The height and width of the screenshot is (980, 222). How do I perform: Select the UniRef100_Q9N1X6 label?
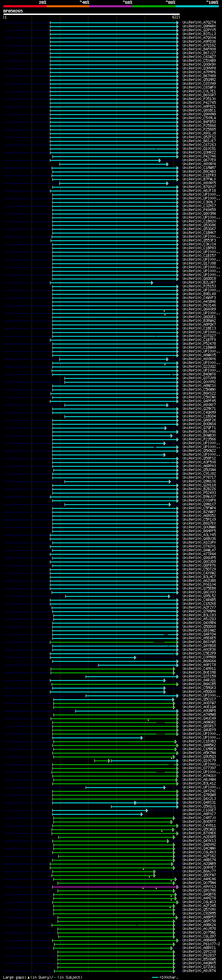(199, 481)
